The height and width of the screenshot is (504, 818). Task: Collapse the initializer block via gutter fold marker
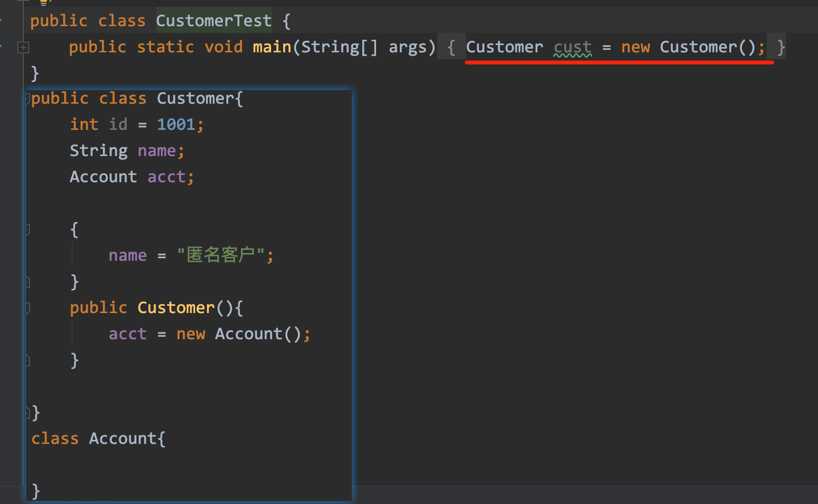click(x=28, y=229)
